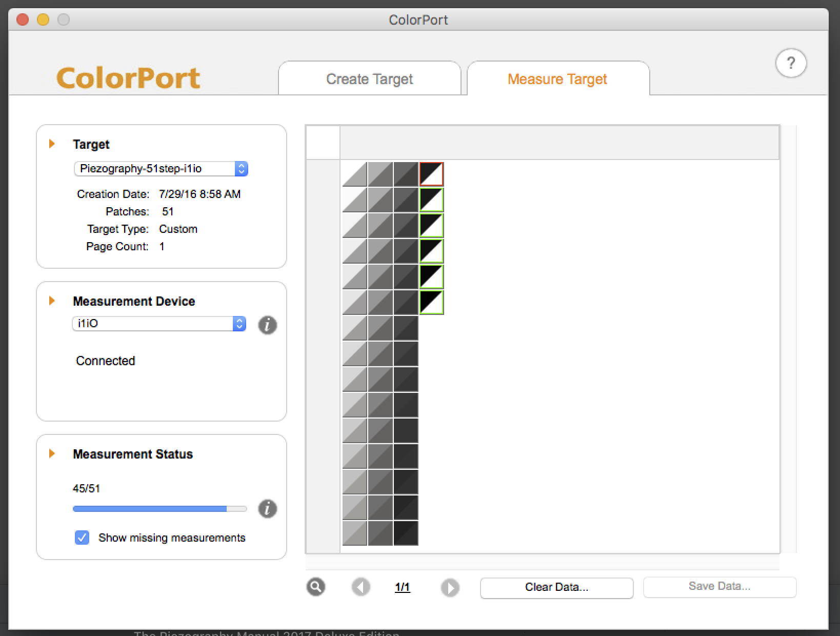
Task: Collapse the Measurement Status section triangle
Action: point(52,453)
